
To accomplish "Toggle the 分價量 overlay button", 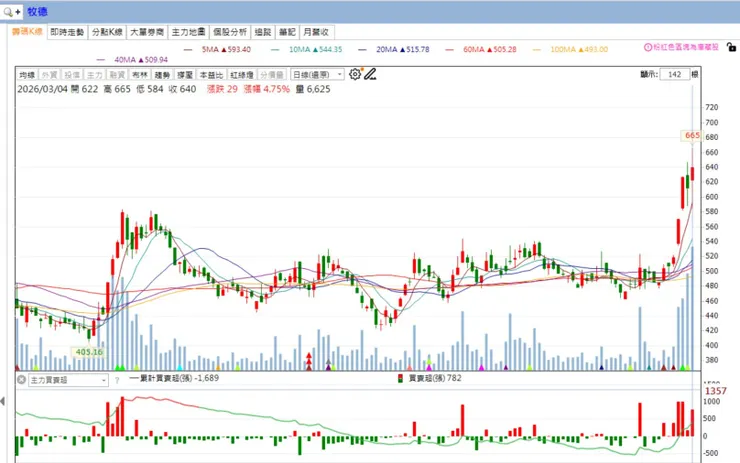I will pos(272,75).
